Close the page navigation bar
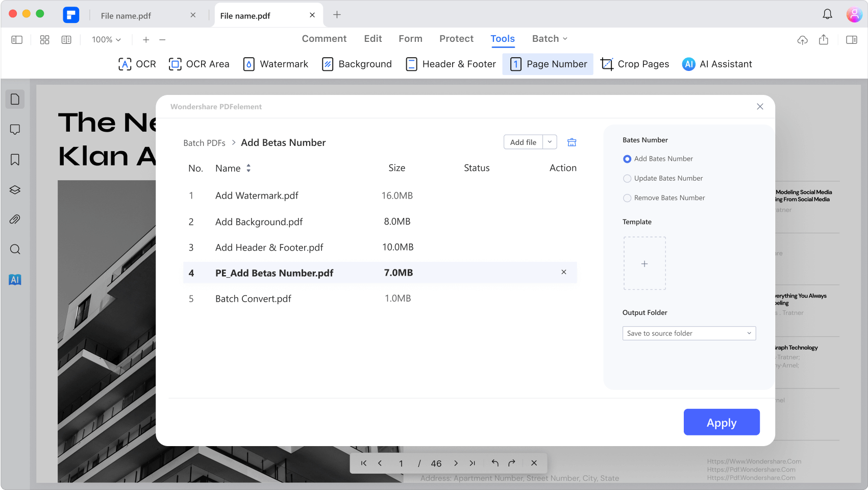 (x=534, y=463)
